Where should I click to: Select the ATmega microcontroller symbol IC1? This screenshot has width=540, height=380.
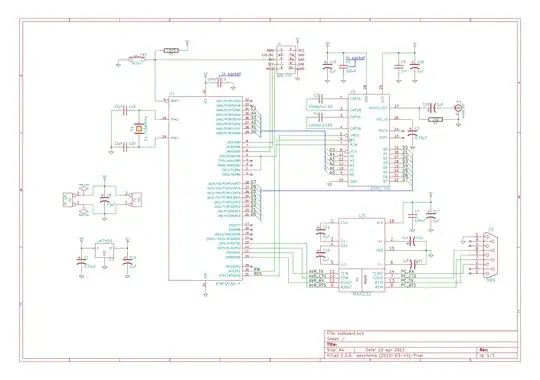click(205, 188)
